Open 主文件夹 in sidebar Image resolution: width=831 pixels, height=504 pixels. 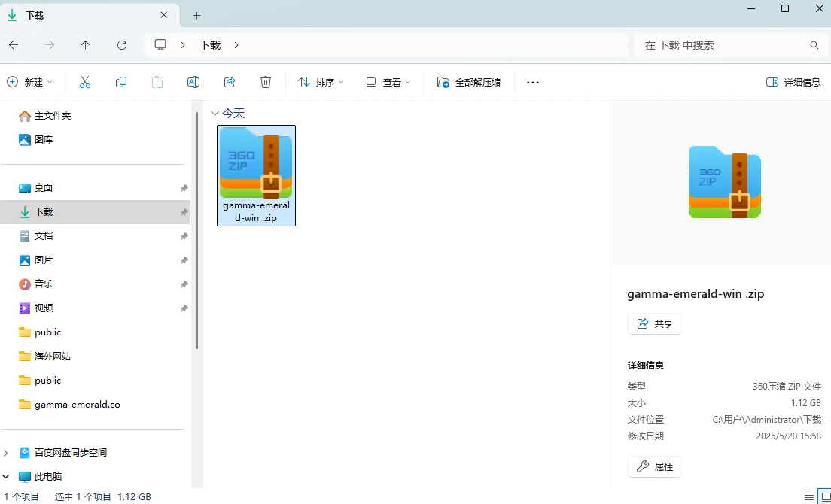pyautogui.click(x=44, y=115)
